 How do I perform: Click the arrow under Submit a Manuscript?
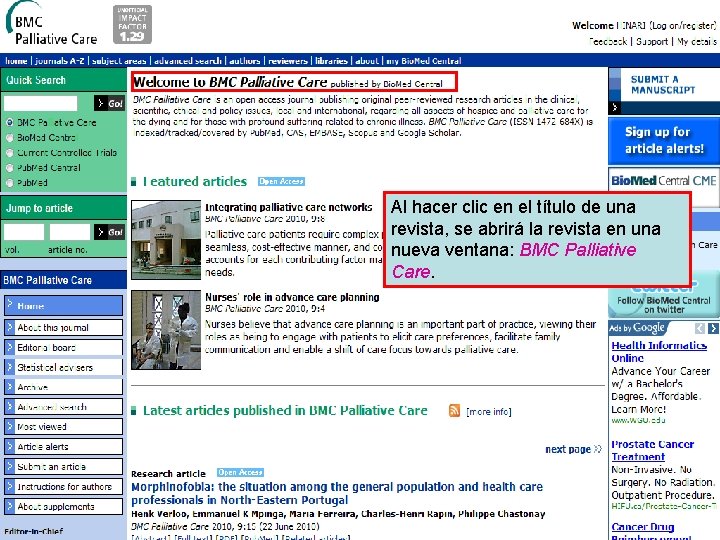[x=614, y=107]
